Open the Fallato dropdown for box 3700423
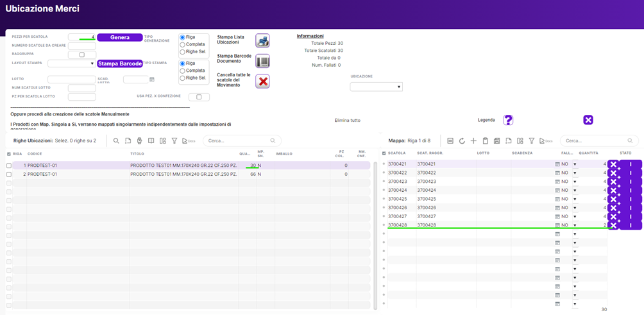 [575, 182]
